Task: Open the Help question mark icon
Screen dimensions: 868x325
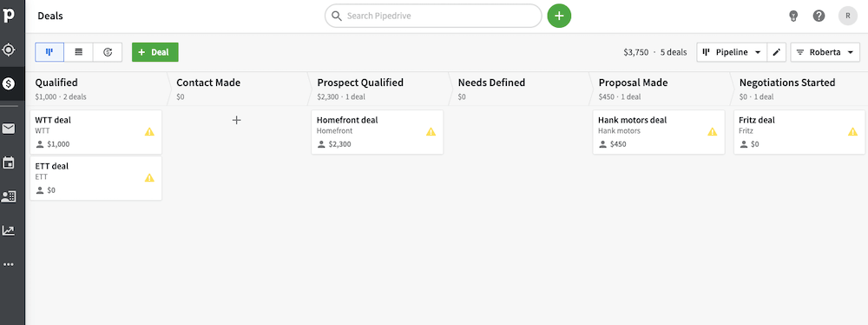Action: pos(819,17)
